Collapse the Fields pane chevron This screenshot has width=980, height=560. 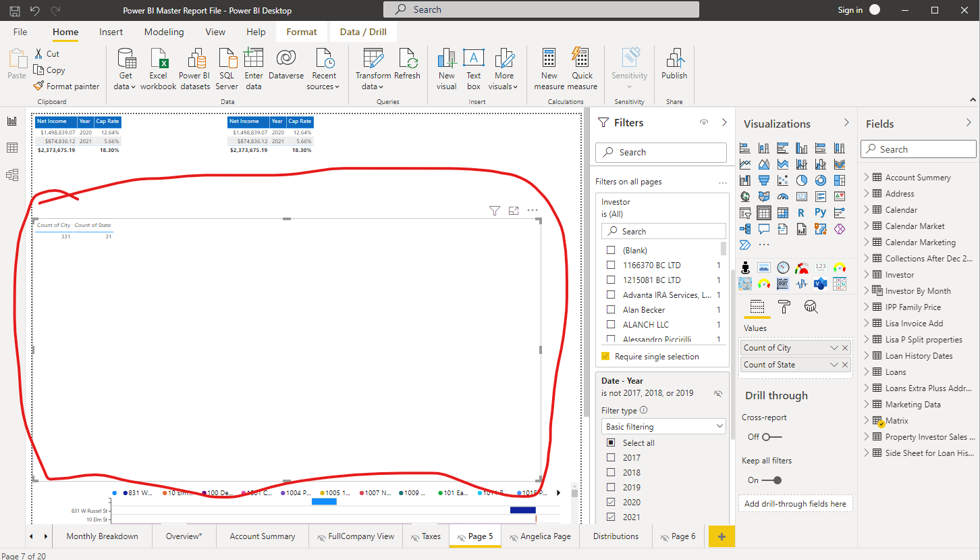tap(969, 123)
